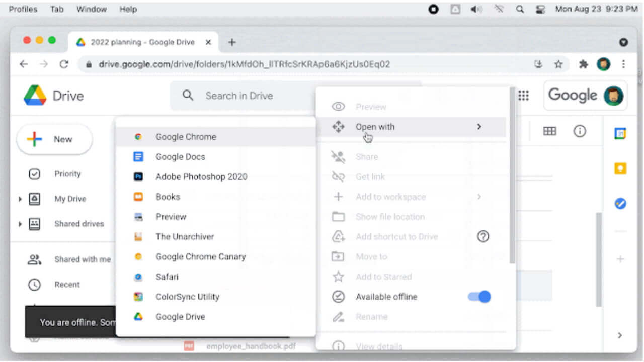Open Google Calendar from the side panel
644x362 pixels.
pyautogui.click(x=620, y=133)
